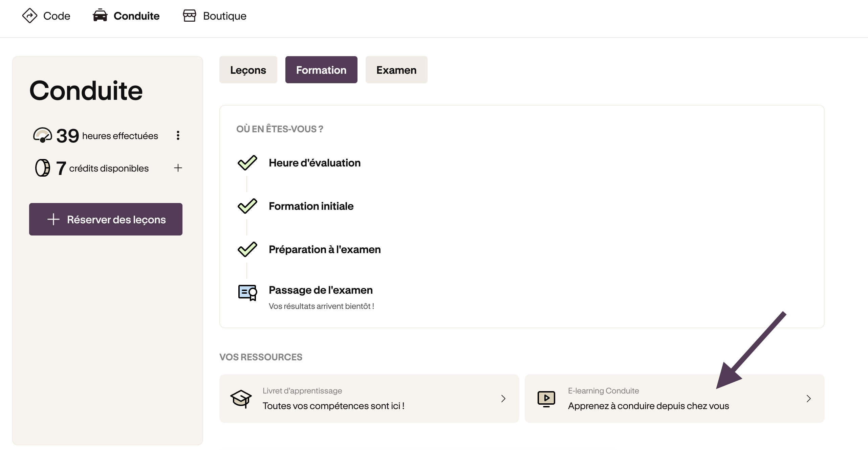
Task: Click the Préparation à l'examen checkmark
Action: click(x=247, y=249)
